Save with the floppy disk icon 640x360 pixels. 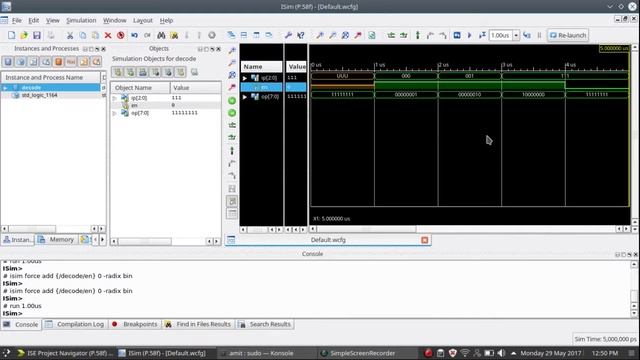click(37, 36)
